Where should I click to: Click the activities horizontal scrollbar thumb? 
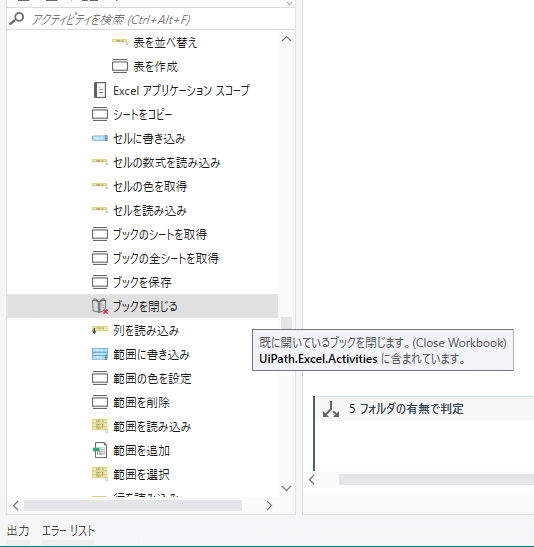(133, 505)
